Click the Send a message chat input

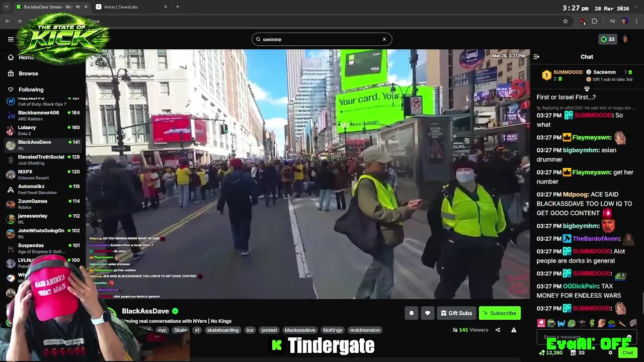click(x=587, y=337)
